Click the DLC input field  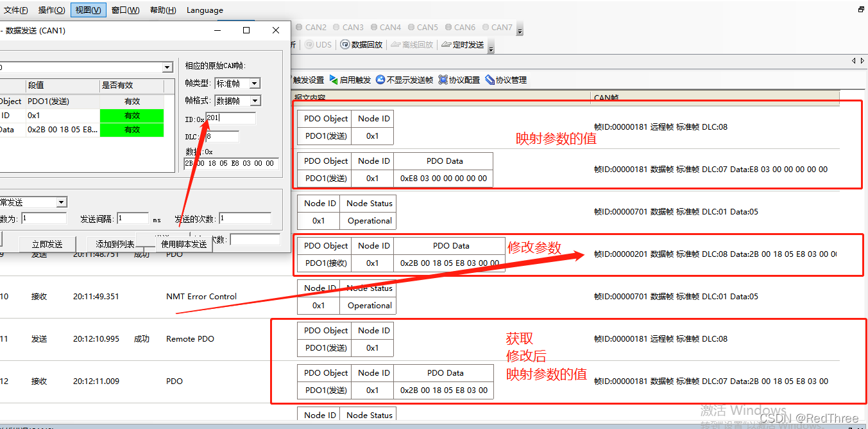tap(222, 137)
